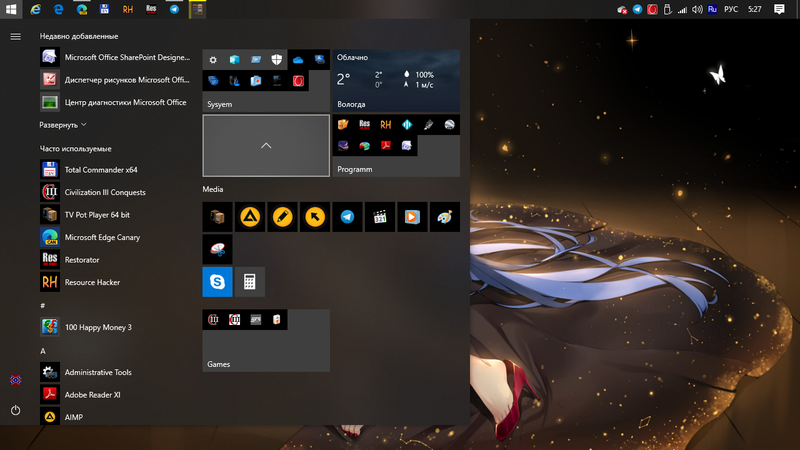
Task: Jump to letter index via # header
Action: click(43, 305)
